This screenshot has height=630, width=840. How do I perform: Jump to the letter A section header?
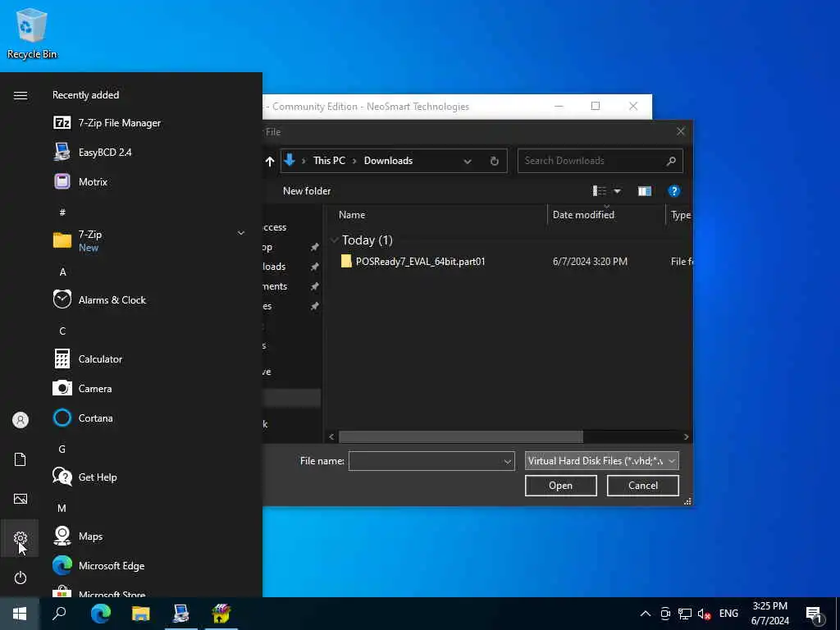[x=62, y=272]
